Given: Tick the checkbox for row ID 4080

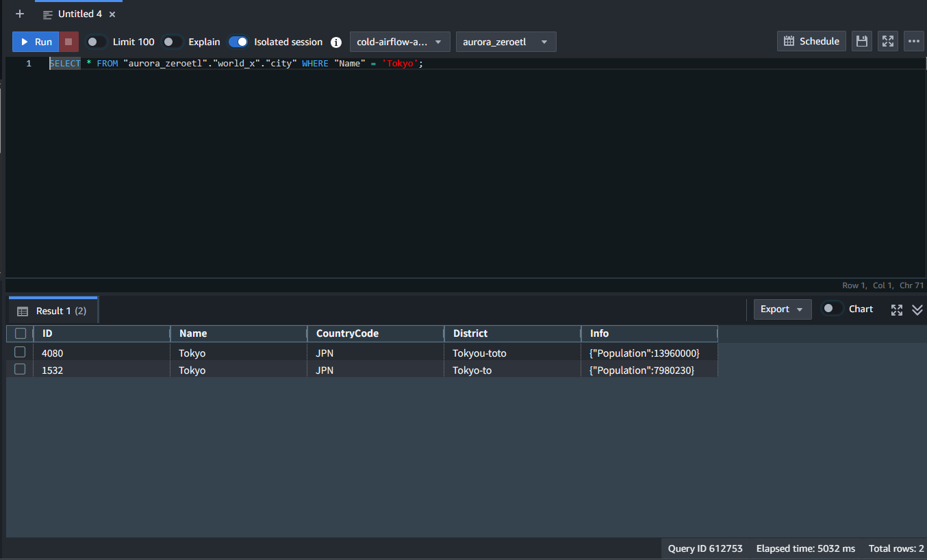Looking at the screenshot, I should pyautogui.click(x=20, y=352).
